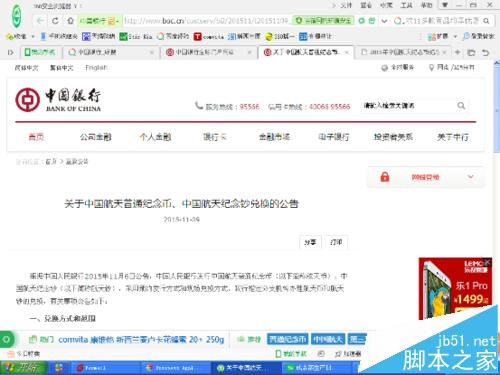Click the 中国航天 blue tag
The width and height of the screenshot is (500, 375).
pos(328,339)
